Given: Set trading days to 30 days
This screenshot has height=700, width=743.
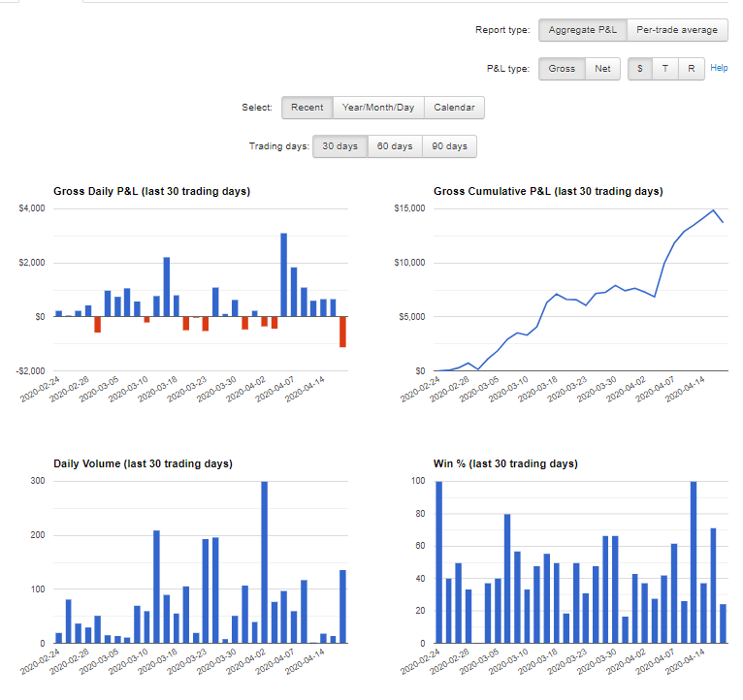Looking at the screenshot, I should (x=339, y=146).
